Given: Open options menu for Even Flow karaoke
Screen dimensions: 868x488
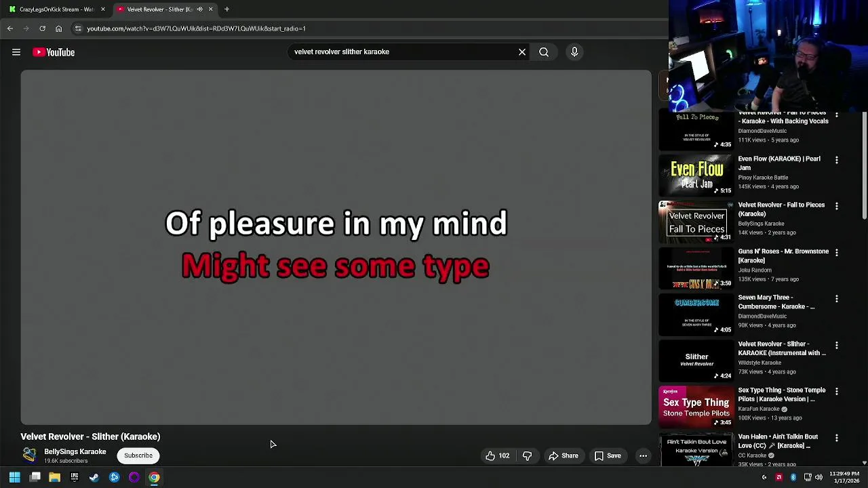Looking at the screenshot, I should point(837,160).
